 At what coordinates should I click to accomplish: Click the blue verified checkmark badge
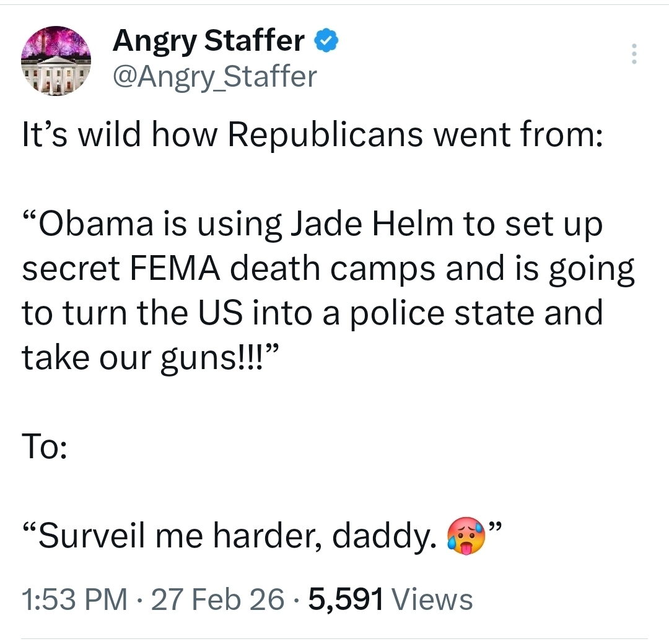click(x=326, y=41)
